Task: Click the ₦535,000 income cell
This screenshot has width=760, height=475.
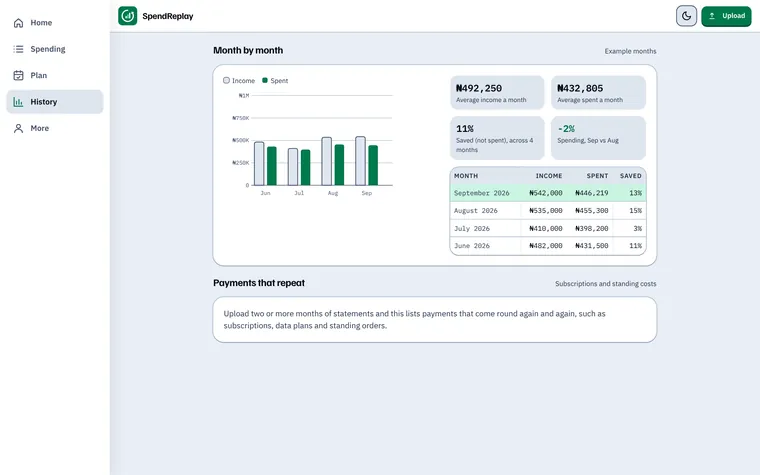Action: coord(546,211)
